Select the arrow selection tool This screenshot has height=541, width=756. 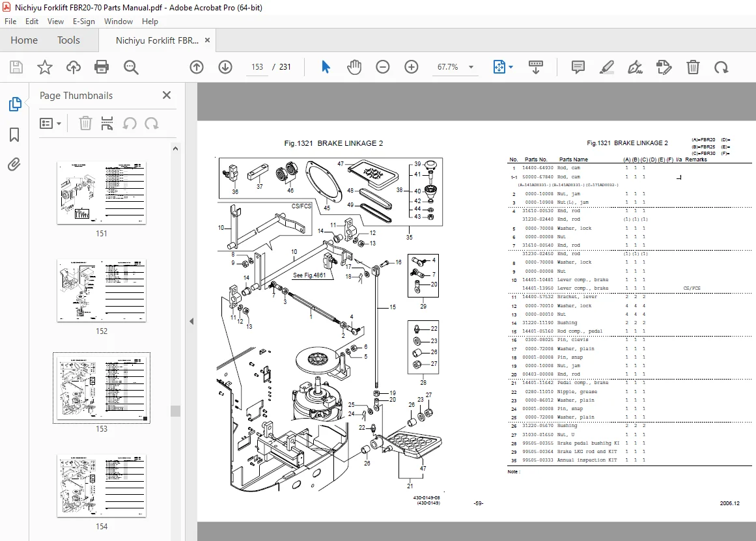[x=326, y=67]
